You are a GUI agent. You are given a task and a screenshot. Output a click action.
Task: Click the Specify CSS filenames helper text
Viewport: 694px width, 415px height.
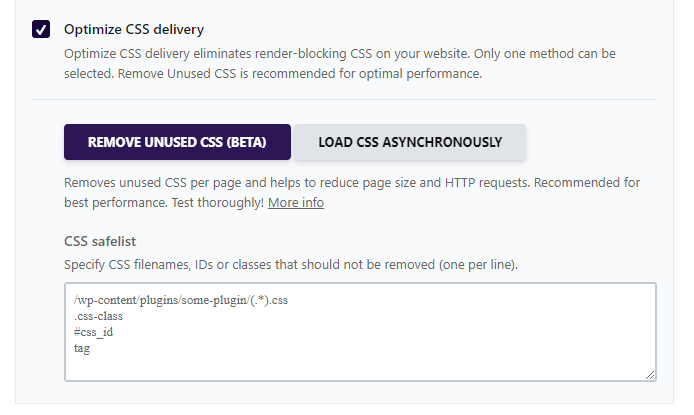tap(291, 265)
